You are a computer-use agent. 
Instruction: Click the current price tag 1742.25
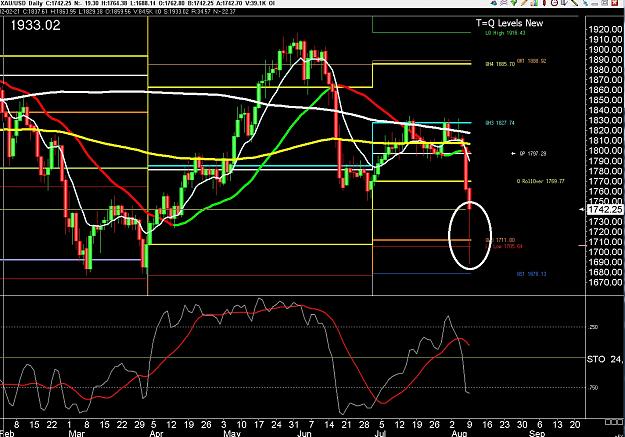pyautogui.click(x=605, y=209)
